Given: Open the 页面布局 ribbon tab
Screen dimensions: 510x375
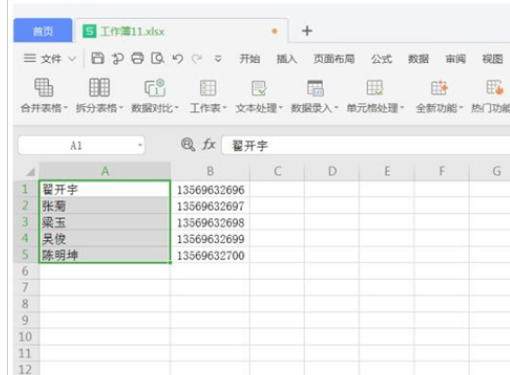Looking at the screenshot, I should click(x=334, y=59).
